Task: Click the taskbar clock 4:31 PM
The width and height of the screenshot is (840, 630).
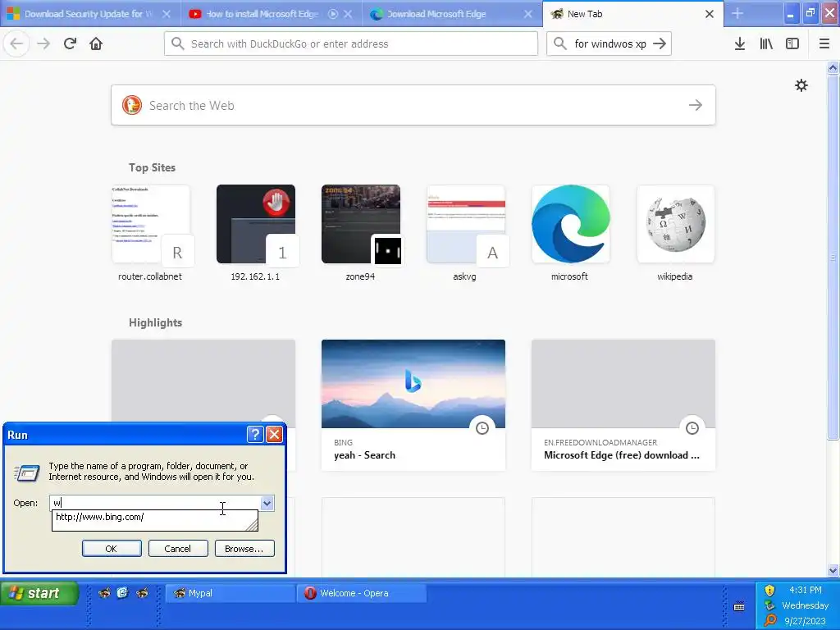Action: point(806,590)
